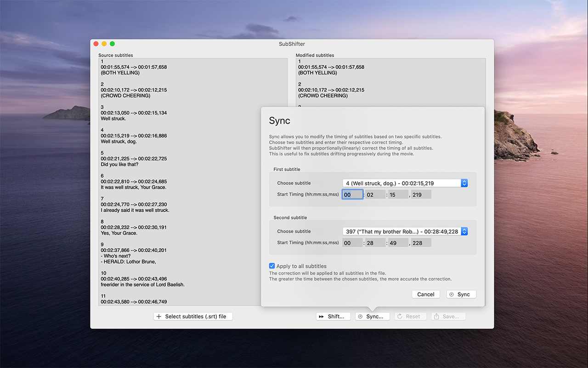Click the first subtitle seconds field 15
The width and height of the screenshot is (588, 368).
[x=398, y=195]
